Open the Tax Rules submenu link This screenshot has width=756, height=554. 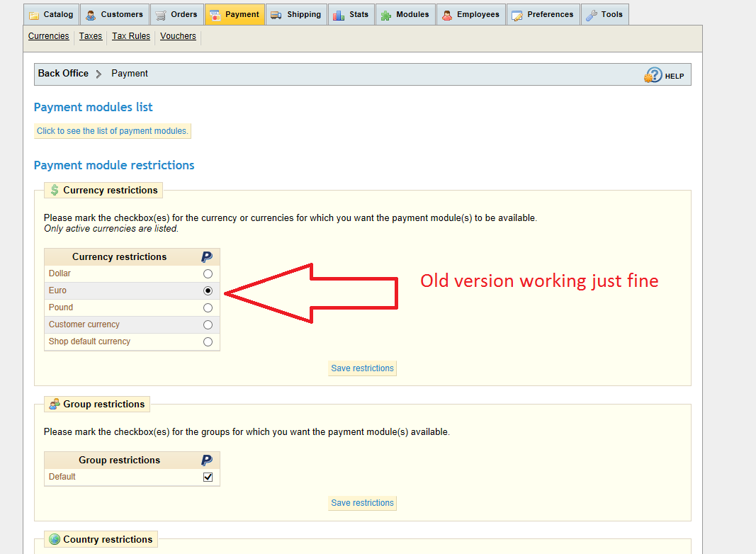tap(131, 36)
